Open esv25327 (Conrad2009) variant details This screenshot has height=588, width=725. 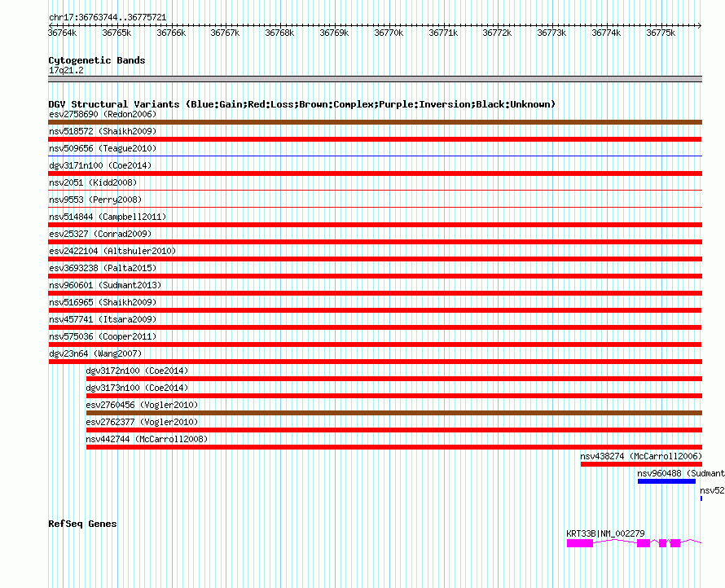coord(100,234)
